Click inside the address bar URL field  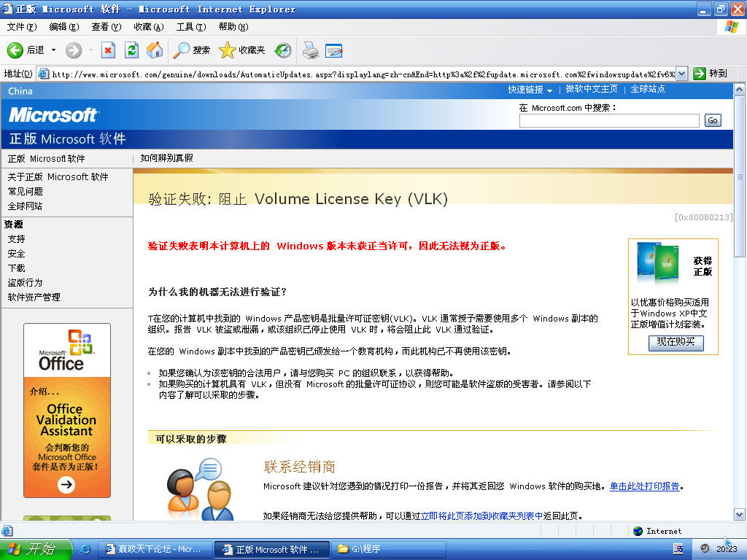tap(362, 74)
